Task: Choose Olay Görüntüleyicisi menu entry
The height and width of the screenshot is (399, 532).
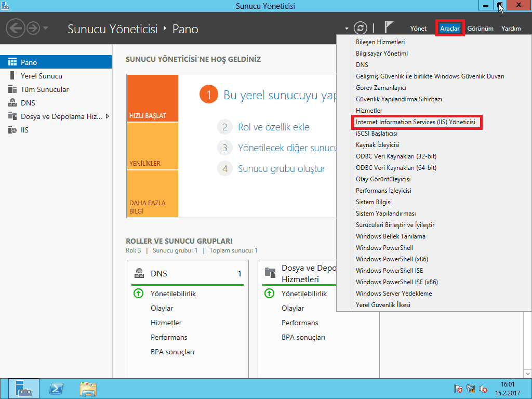Action: tap(383, 179)
